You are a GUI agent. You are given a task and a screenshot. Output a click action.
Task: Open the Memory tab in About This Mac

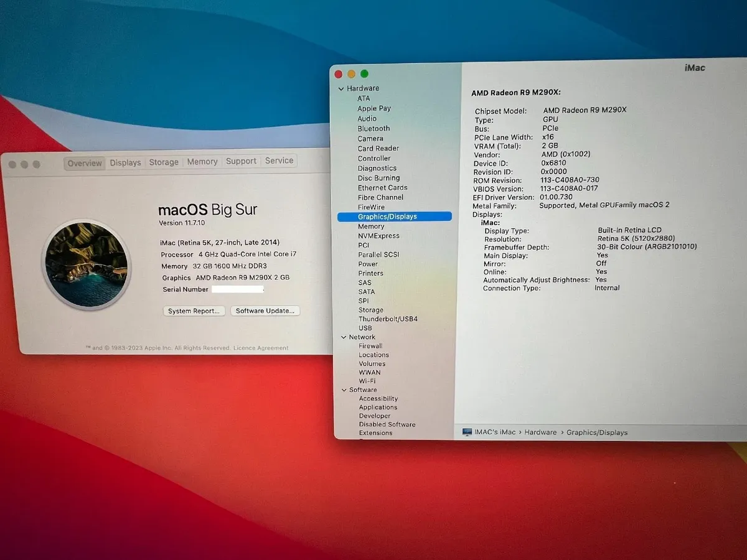tap(202, 161)
